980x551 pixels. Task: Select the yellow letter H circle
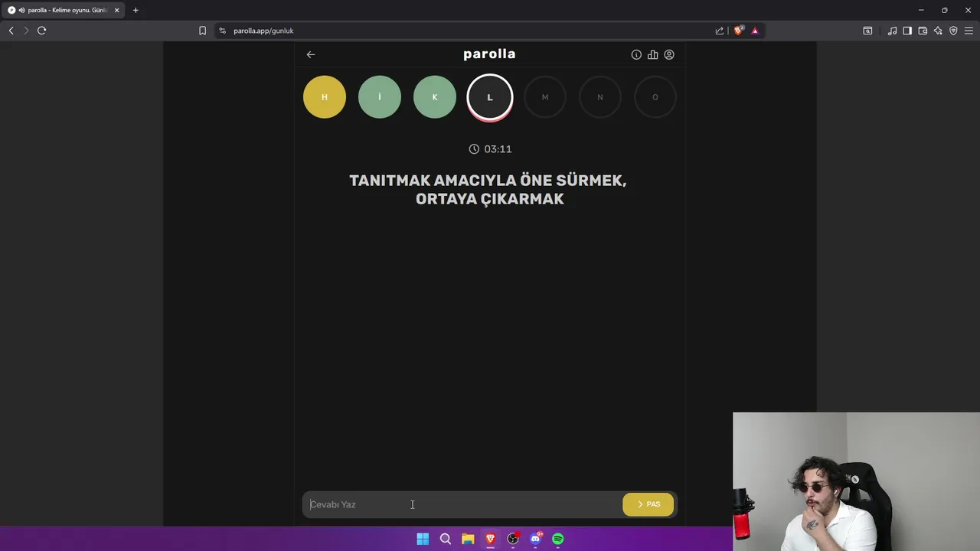click(x=325, y=97)
